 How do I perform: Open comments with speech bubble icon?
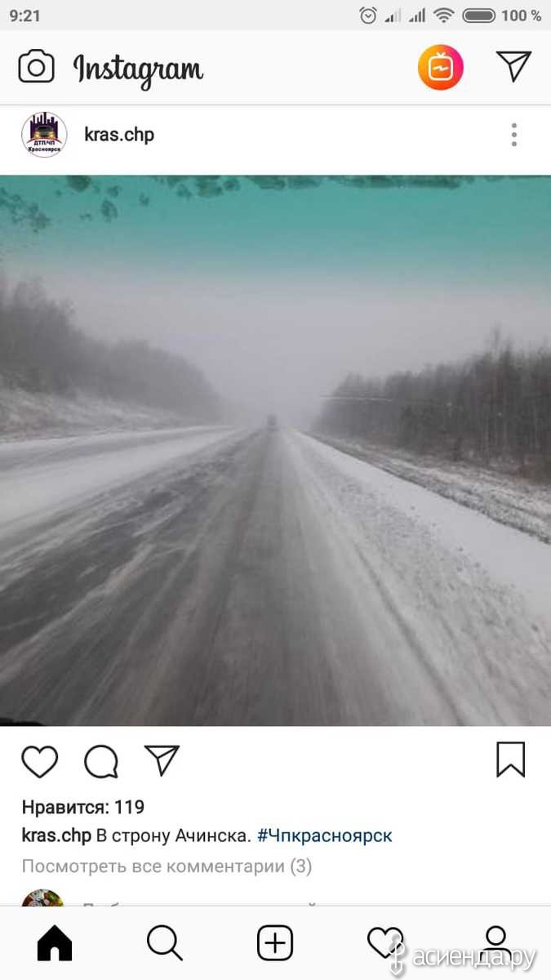(101, 761)
